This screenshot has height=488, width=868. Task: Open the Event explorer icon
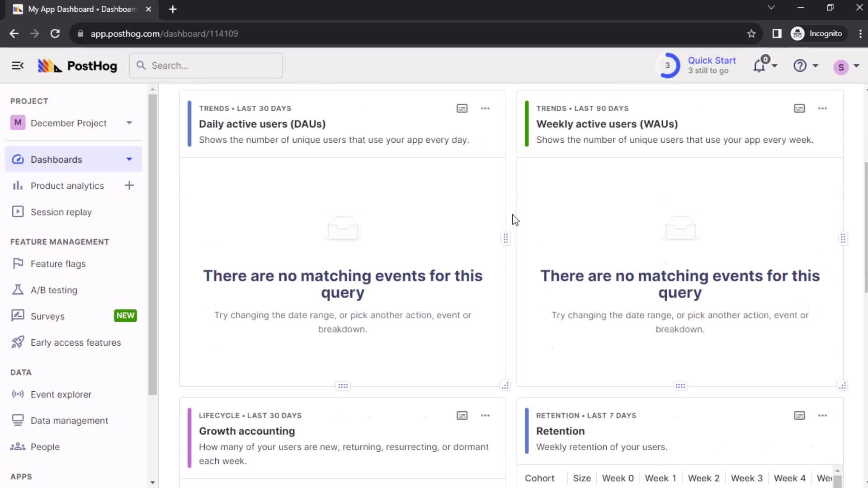pyautogui.click(x=17, y=394)
